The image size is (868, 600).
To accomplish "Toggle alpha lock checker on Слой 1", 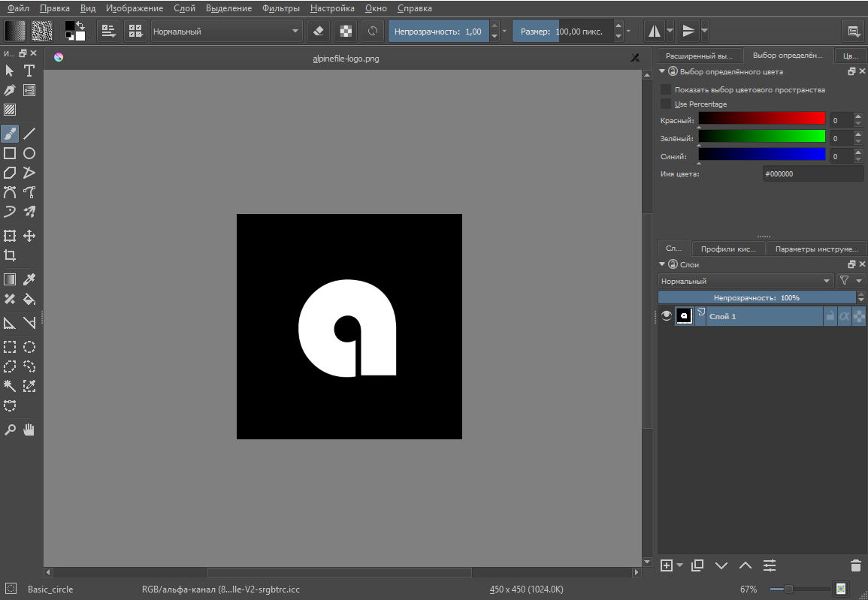I will [x=859, y=316].
